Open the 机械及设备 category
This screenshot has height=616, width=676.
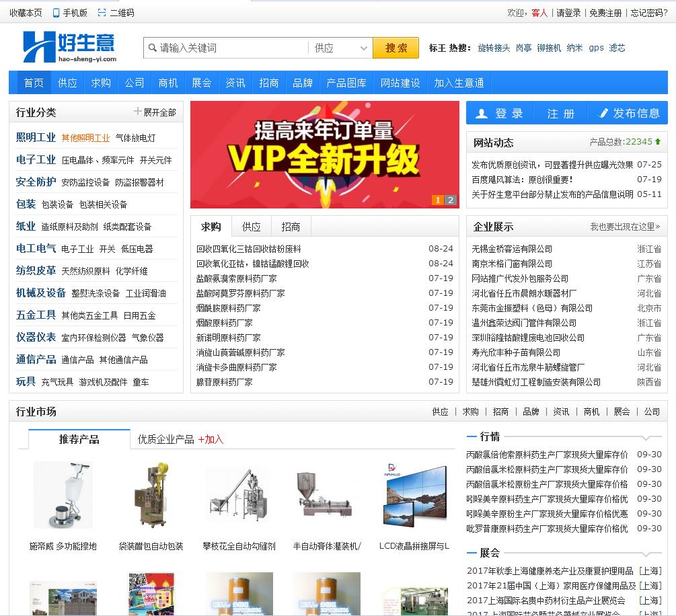41,293
